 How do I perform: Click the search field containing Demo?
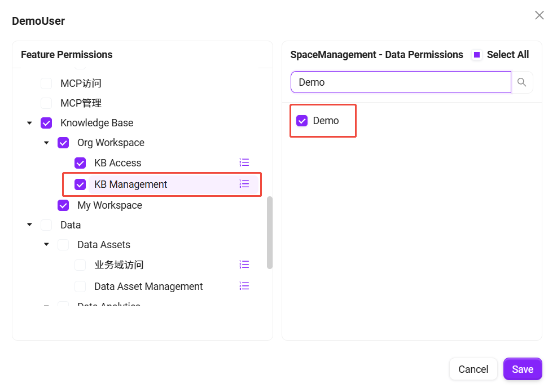coord(401,82)
